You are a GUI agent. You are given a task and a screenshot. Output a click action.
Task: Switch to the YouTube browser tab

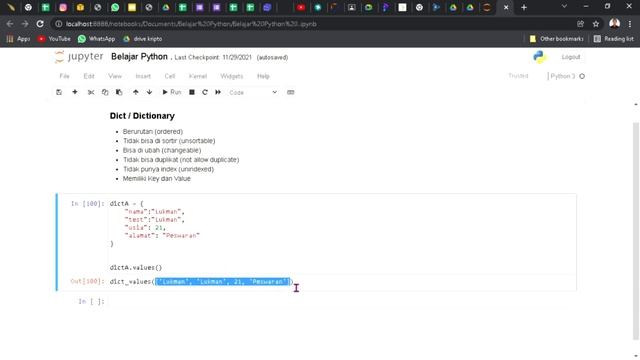[x=301, y=7]
